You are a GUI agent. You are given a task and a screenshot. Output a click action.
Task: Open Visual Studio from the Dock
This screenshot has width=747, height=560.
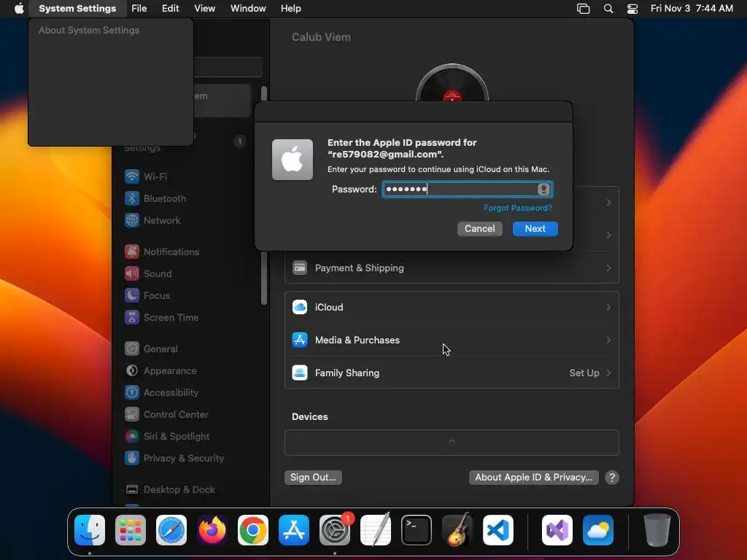tap(557, 530)
